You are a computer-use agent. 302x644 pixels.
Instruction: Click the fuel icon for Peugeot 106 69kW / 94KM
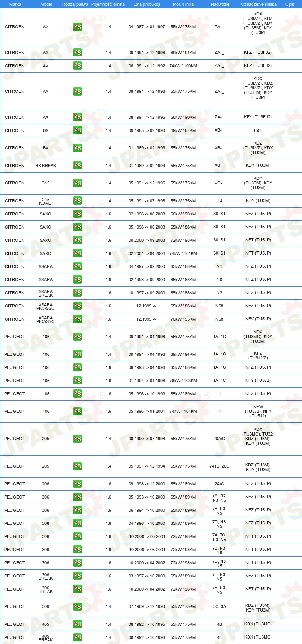[78, 354]
